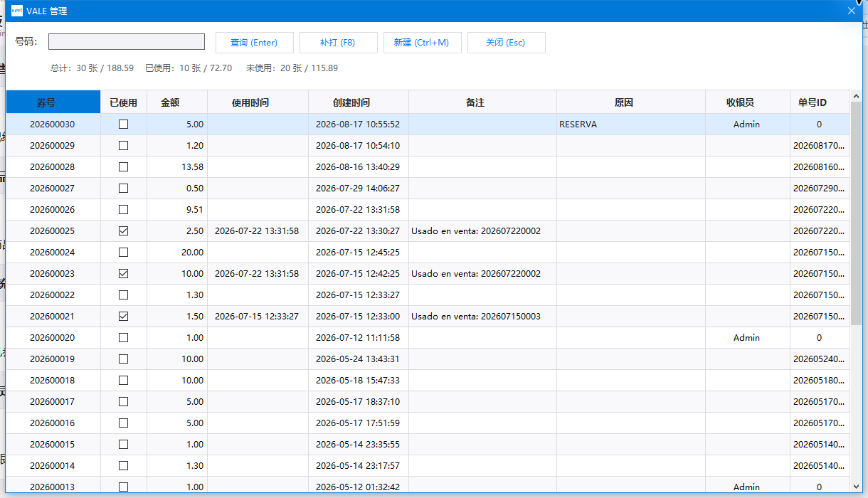The image size is (868, 498).
Task: Select voucher number 202600014 cell
Action: (x=52, y=466)
